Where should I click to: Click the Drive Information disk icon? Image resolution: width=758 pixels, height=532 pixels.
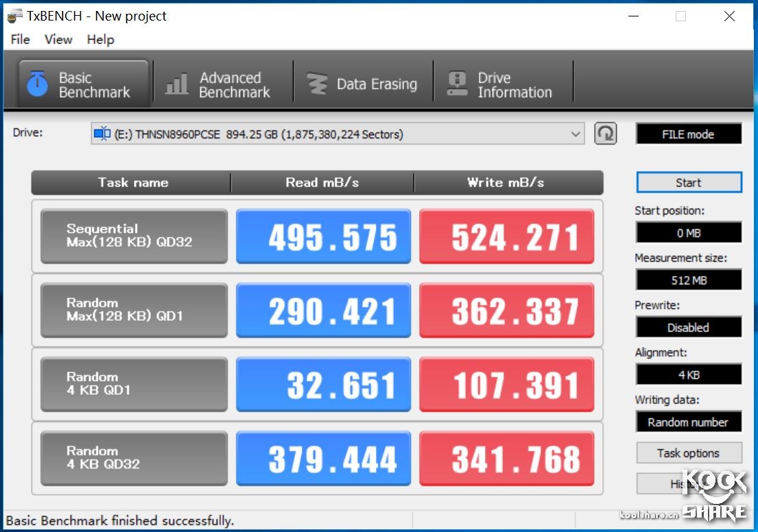(457, 84)
